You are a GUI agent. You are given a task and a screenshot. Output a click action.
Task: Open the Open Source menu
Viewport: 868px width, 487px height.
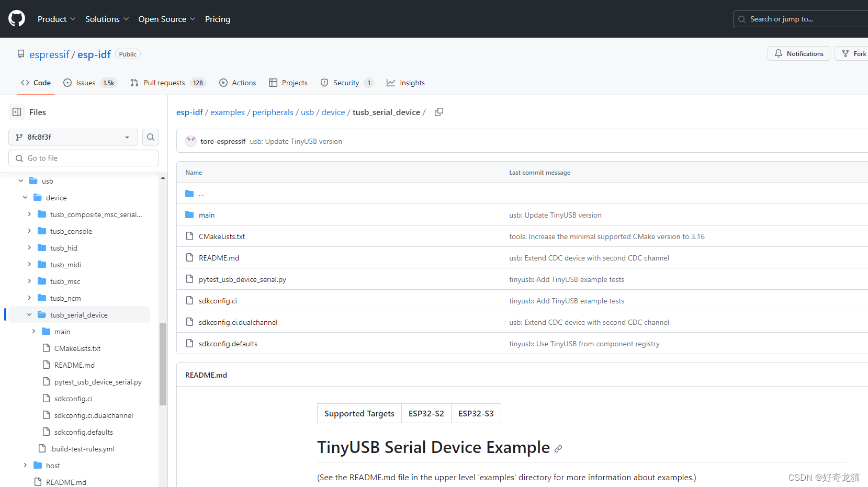click(166, 19)
